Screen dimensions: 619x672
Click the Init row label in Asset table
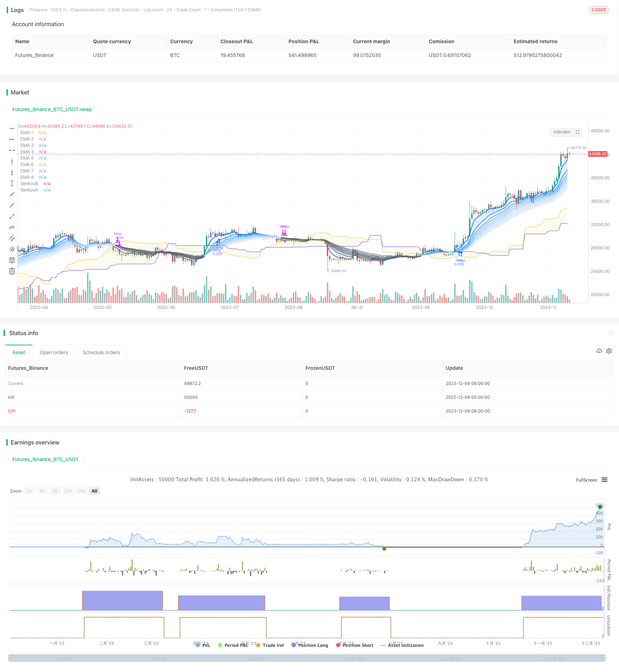11,397
